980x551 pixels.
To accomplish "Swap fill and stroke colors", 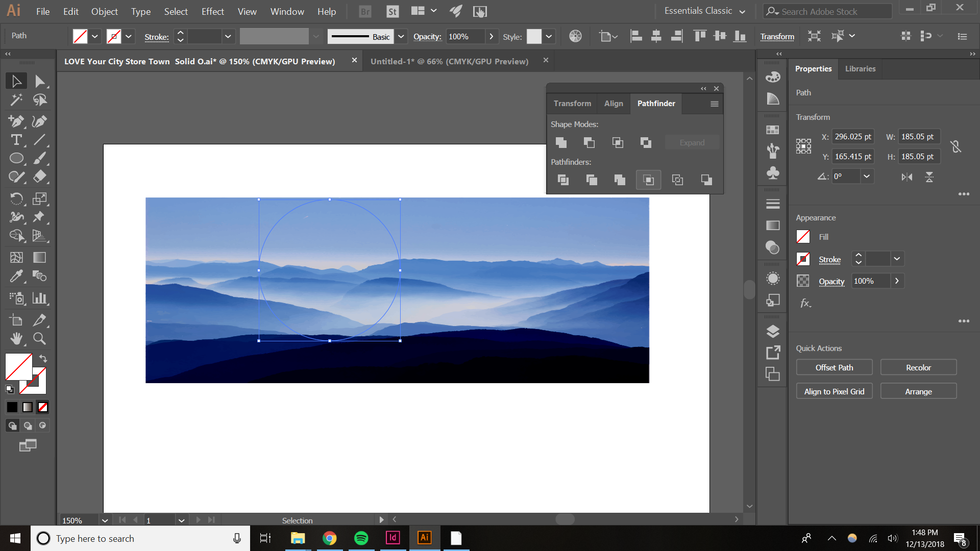I will click(43, 359).
